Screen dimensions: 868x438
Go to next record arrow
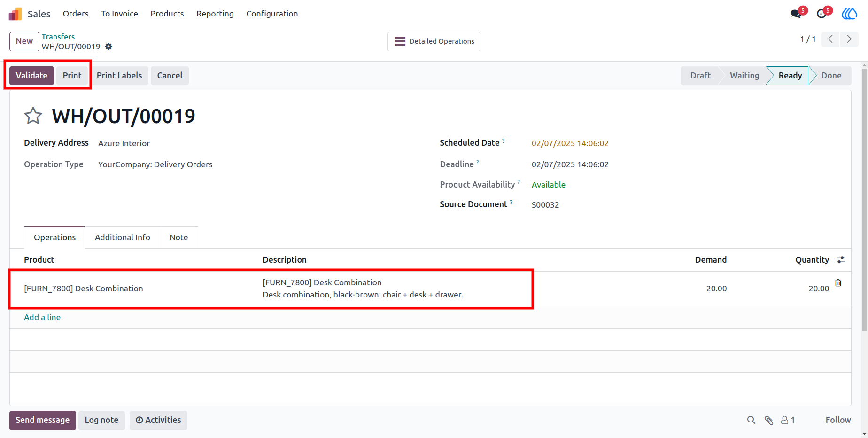(x=849, y=39)
